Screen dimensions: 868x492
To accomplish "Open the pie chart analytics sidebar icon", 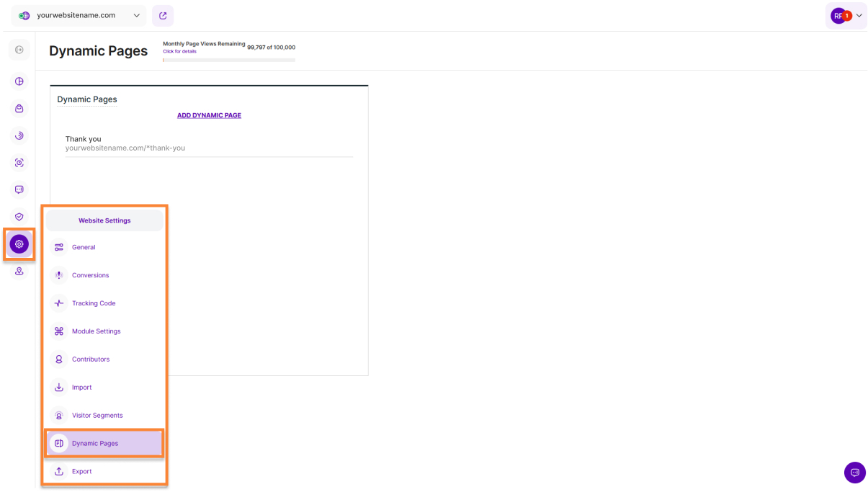I will [19, 81].
